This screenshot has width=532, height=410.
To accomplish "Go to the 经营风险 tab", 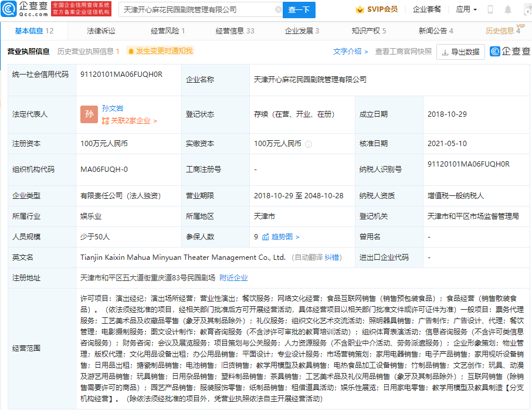I will click(168, 31).
